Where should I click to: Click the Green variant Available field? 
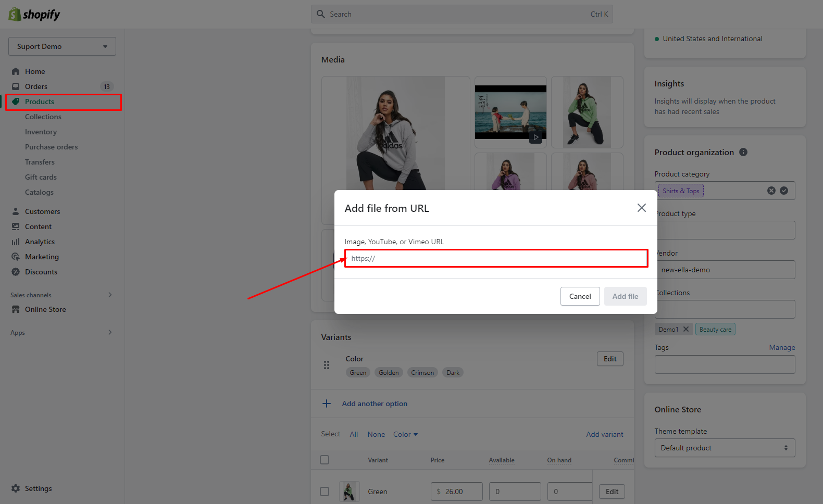click(x=515, y=492)
